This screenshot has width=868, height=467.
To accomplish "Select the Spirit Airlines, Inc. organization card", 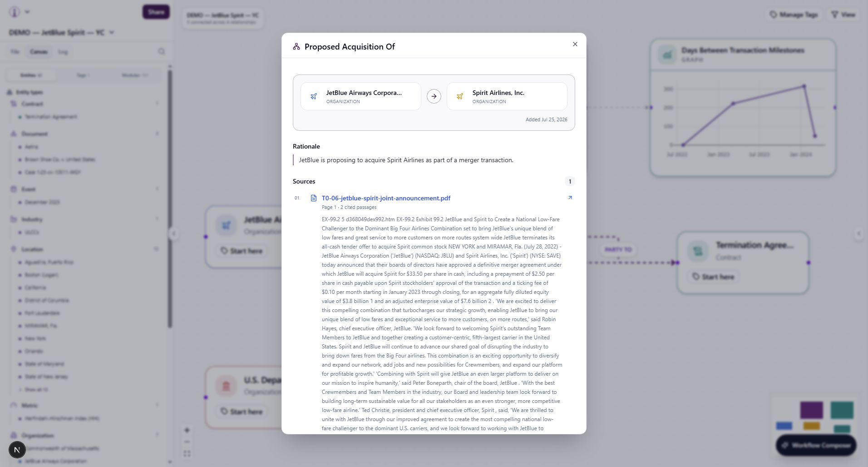I will point(507,96).
